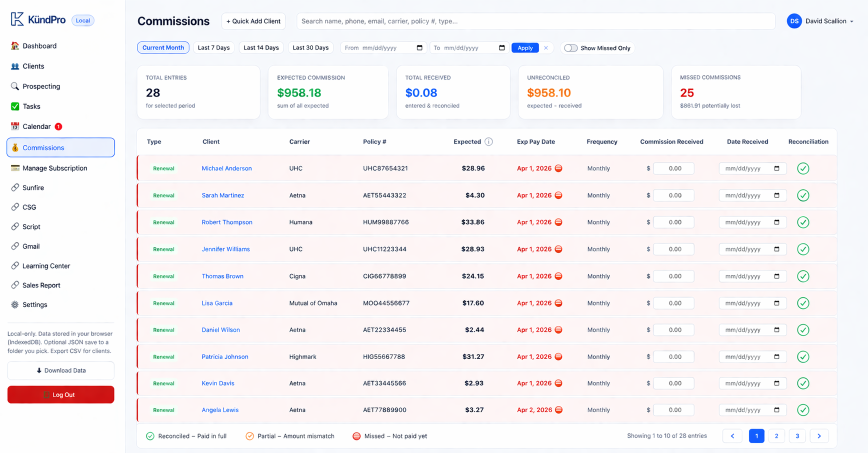Open the Calendar page with notification badge
This screenshot has width=868, height=453.
36,126
